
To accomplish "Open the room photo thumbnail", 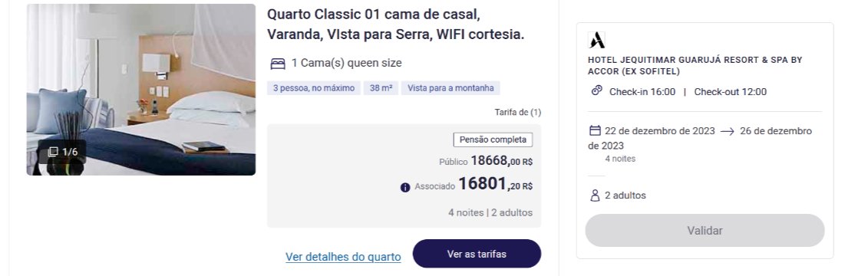I will pos(141,90).
